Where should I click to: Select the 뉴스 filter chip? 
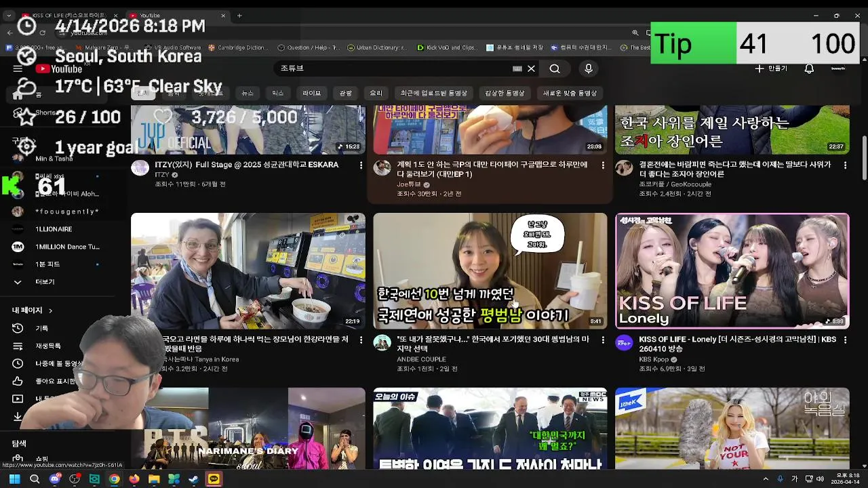click(x=248, y=93)
